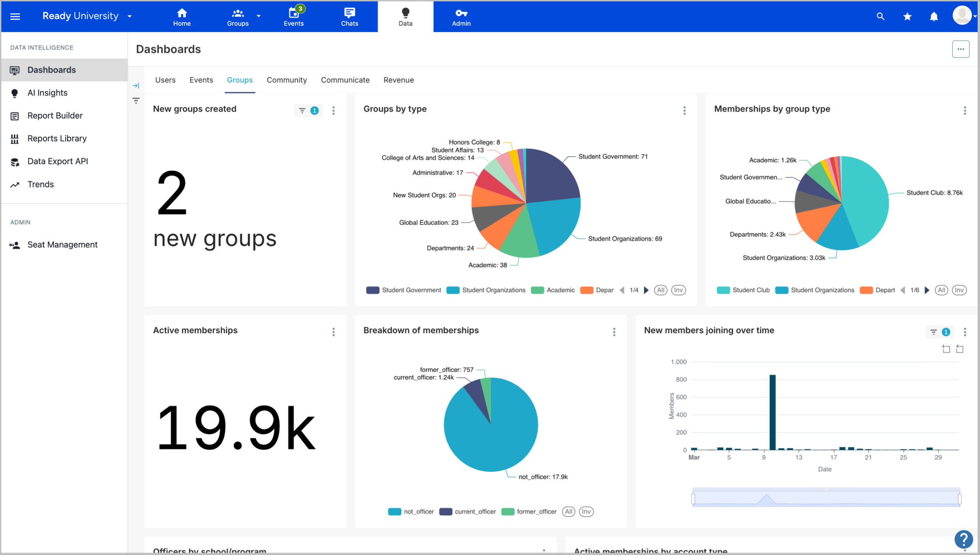Open the Community dashboard tab
Viewport: 980px width, 555px height.
[x=286, y=80]
